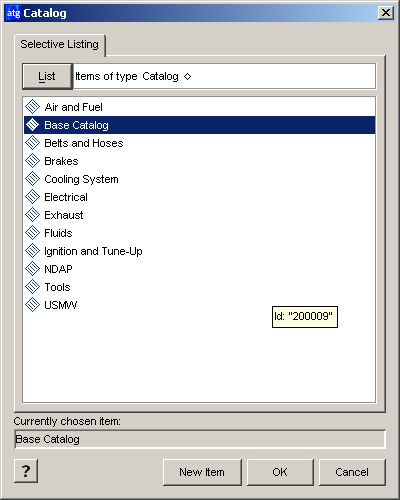Click the NDAP catalog icon

(x=32, y=269)
